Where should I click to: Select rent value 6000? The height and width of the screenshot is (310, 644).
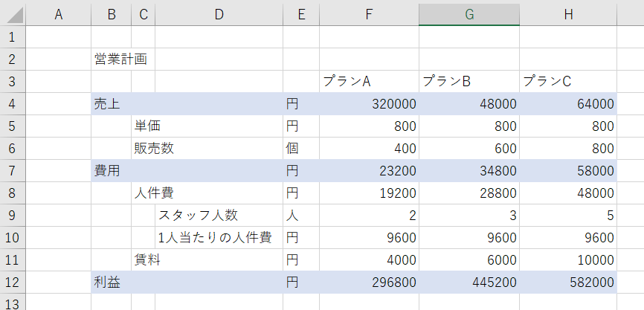[469, 259]
